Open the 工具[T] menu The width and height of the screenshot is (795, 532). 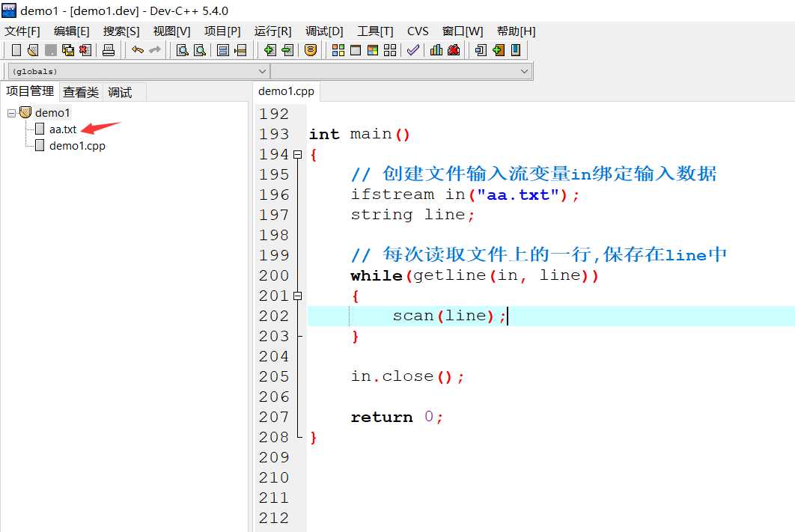tap(375, 31)
